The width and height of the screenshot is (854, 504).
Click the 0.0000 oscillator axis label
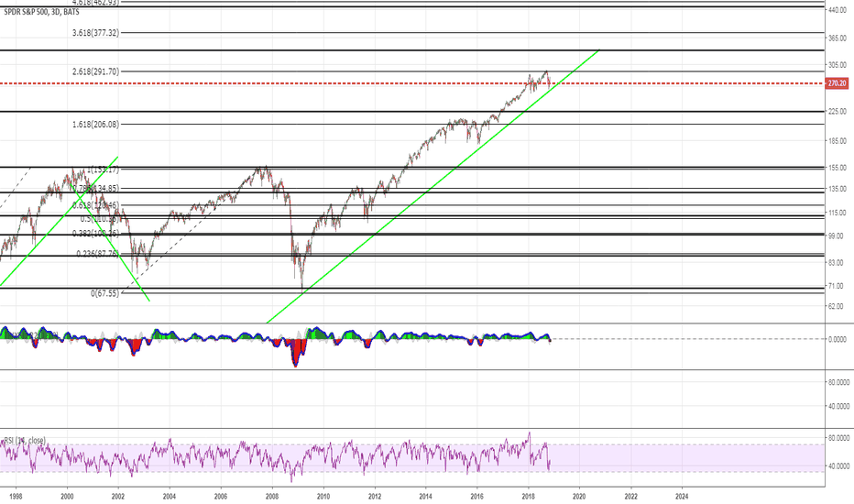838,339
